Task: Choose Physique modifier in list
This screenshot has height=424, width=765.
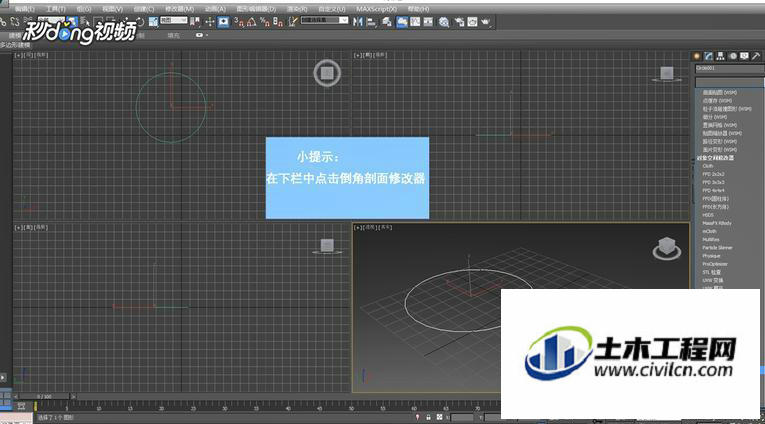Action: click(711, 256)
